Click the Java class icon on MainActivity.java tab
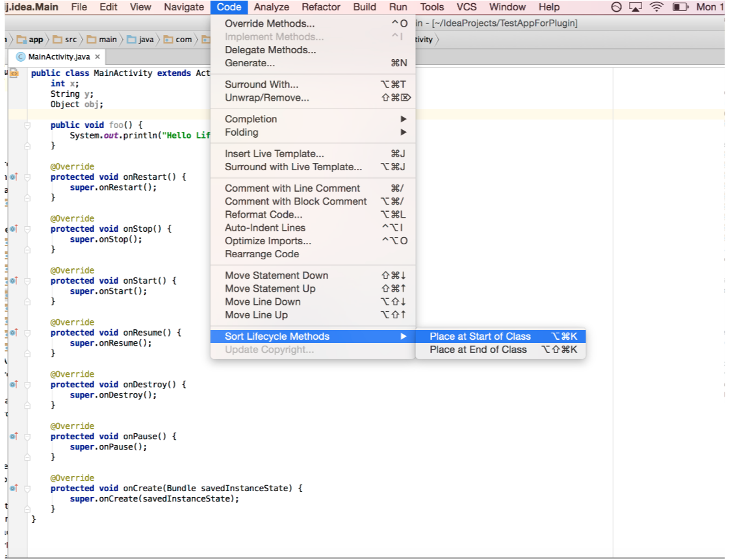This screenshot has height=560, width=746. tap(20, 57)
